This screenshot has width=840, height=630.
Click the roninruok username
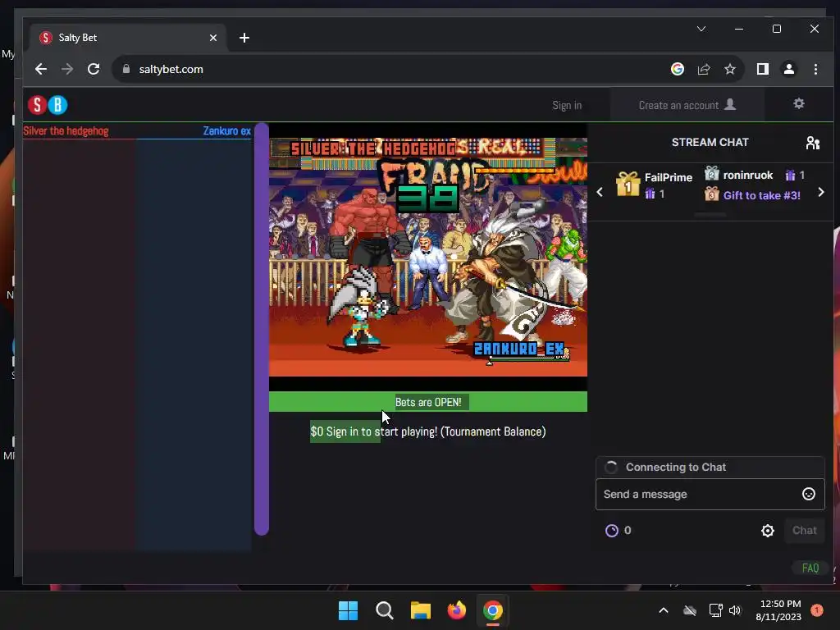coord(748,176)
